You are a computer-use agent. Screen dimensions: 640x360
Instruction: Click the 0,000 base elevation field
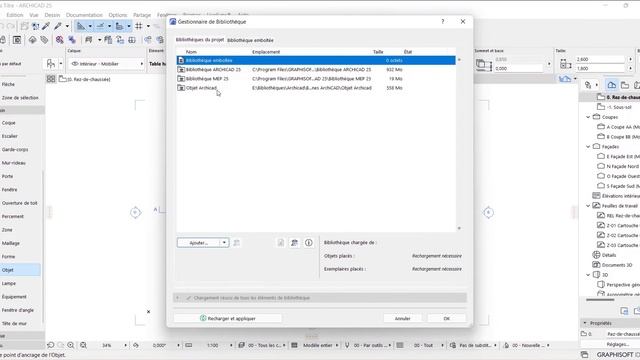click(x=520, y=69)
